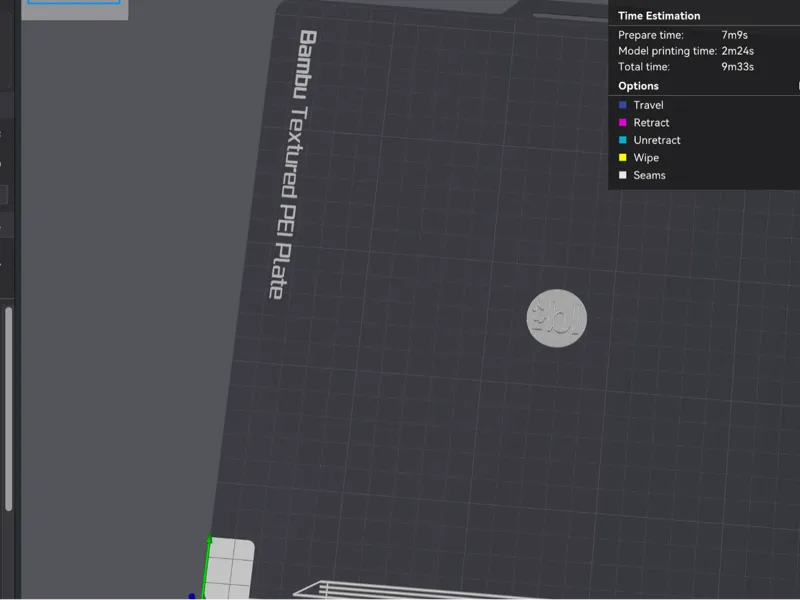Screen dimensions: 800x600
Task: Show Wipe moves via its label
Action: 646,158
